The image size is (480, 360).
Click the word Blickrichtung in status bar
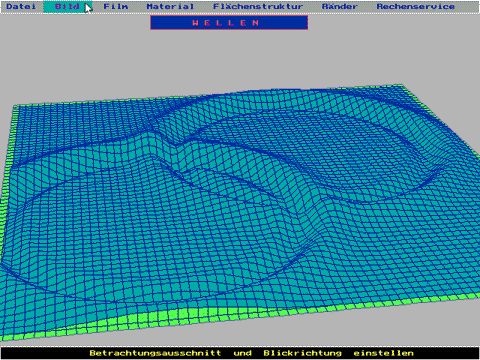[303, 353]
